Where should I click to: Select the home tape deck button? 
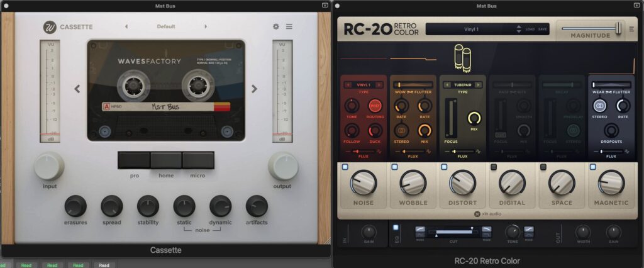click(166, 160)
